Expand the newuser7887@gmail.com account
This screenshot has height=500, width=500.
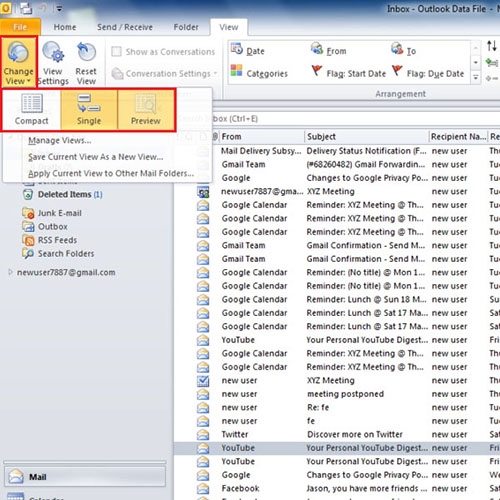[10, 272]
